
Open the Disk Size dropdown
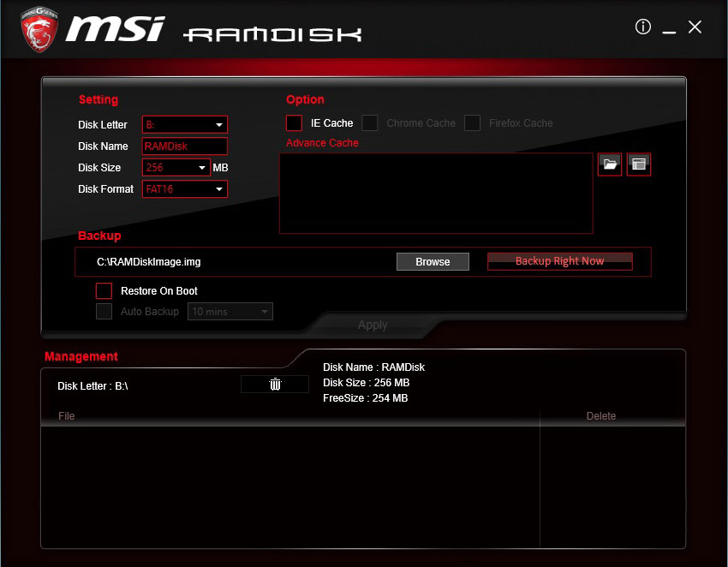[x=176, y=168]
